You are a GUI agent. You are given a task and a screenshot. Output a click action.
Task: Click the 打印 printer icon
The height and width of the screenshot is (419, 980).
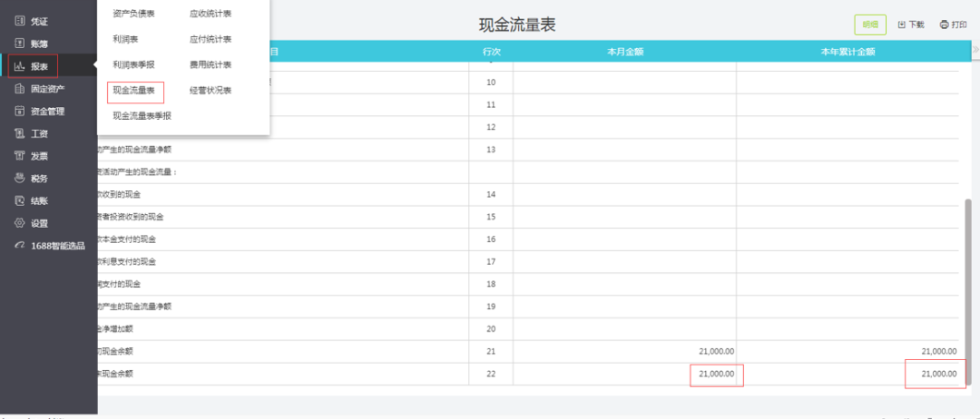(x=944, y=25)
